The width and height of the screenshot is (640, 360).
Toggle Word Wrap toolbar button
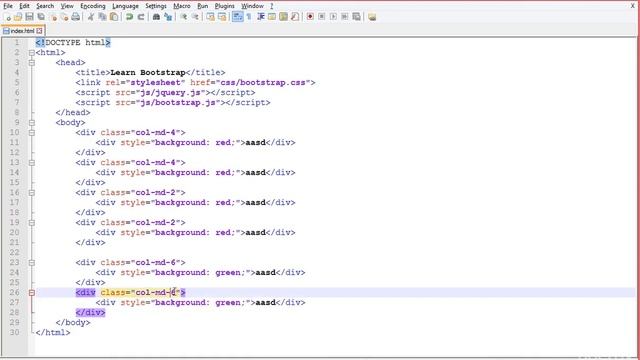[237, 17]
